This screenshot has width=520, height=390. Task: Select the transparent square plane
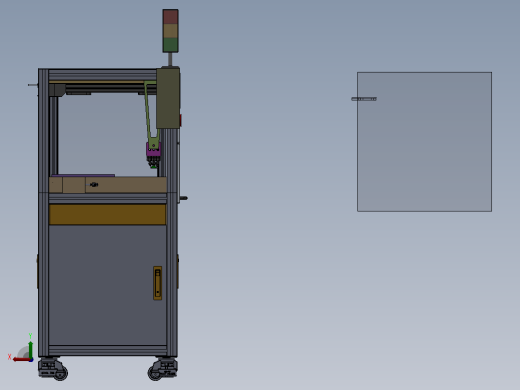tap(424, 142)
